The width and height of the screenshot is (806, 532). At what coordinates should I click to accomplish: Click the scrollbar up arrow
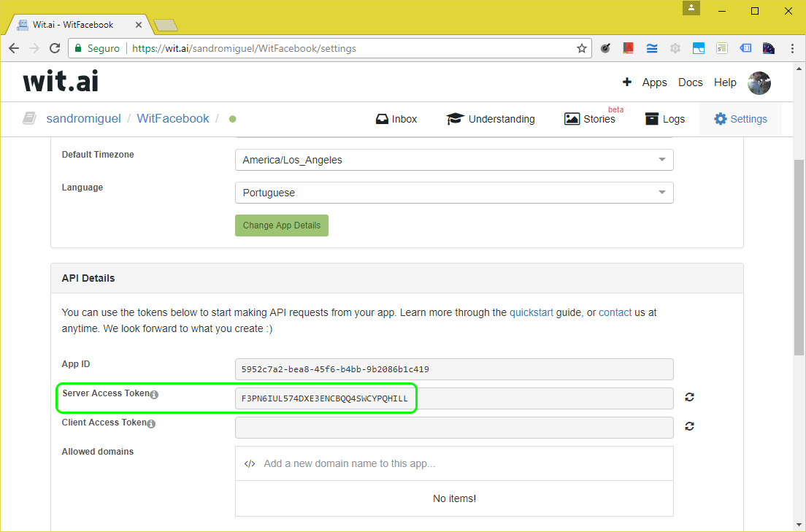coord(799,69)
